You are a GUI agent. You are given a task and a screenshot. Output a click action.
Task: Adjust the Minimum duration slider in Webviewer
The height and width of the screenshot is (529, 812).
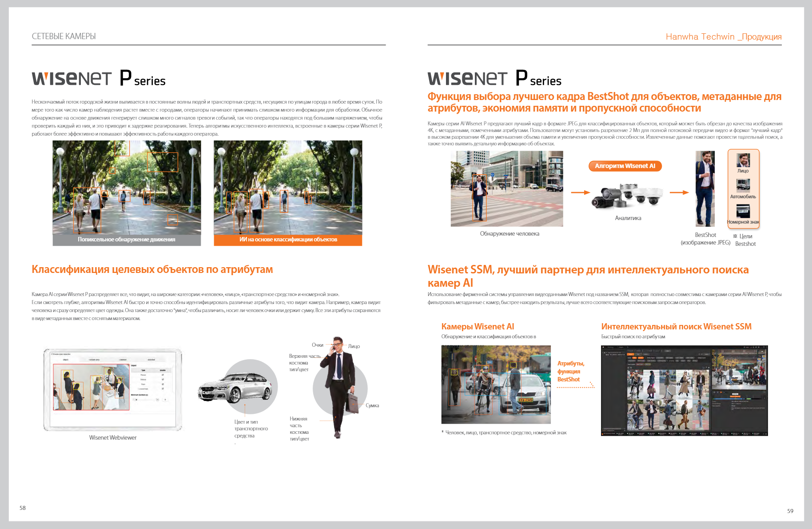point(144,400)
